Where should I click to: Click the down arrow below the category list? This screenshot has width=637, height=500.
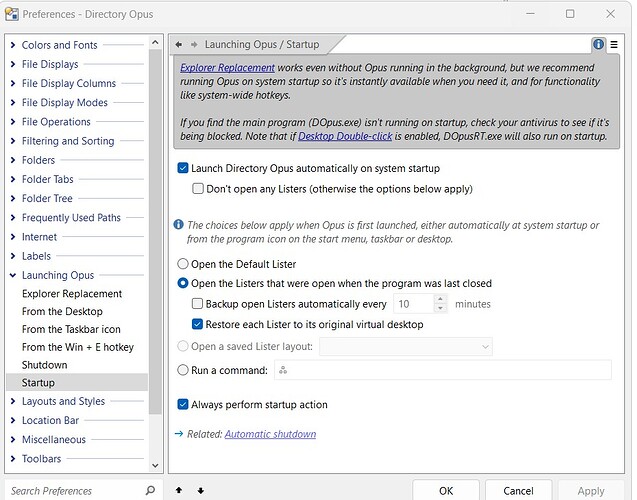click(200, 491)
